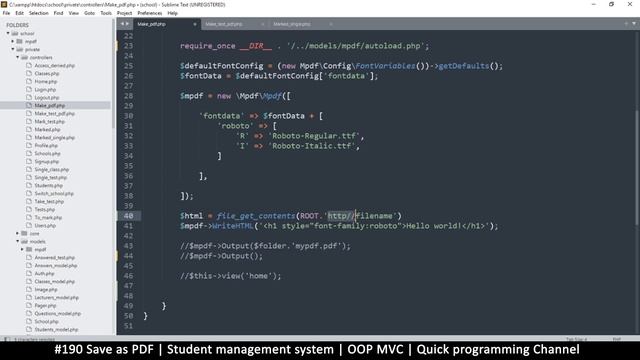Click the new tab plus icon
Image resolution: width=640 pixels, height=360 pixels.
coord(626,24)
